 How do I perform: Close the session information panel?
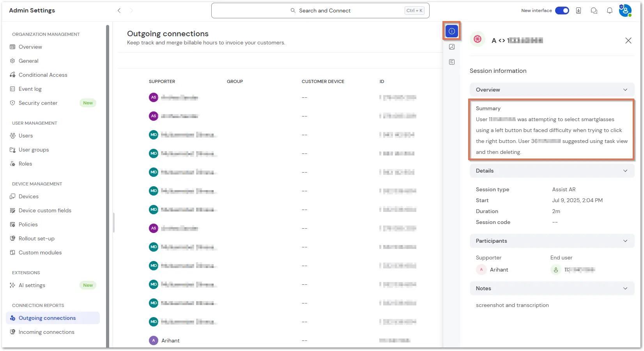(628, 41)
